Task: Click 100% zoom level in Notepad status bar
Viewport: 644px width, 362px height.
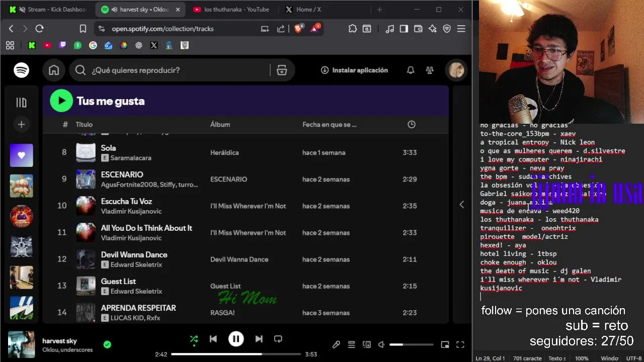Action: (x=582, y=358)
